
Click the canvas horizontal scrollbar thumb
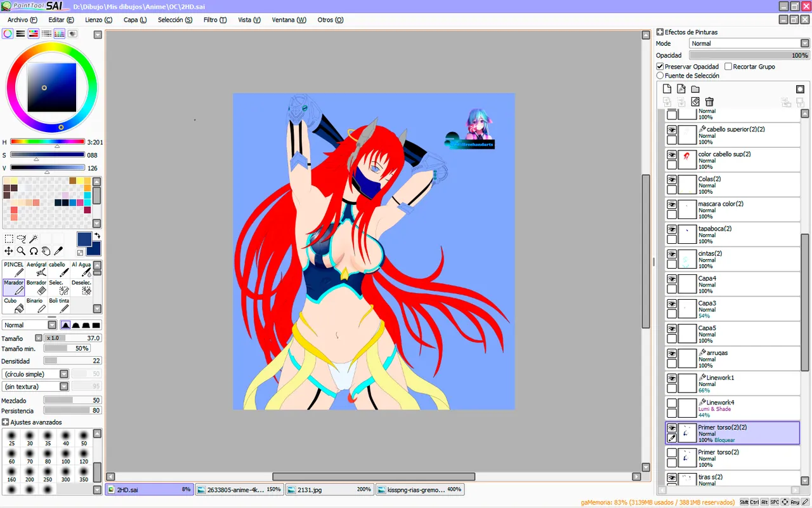pos(374,476)
